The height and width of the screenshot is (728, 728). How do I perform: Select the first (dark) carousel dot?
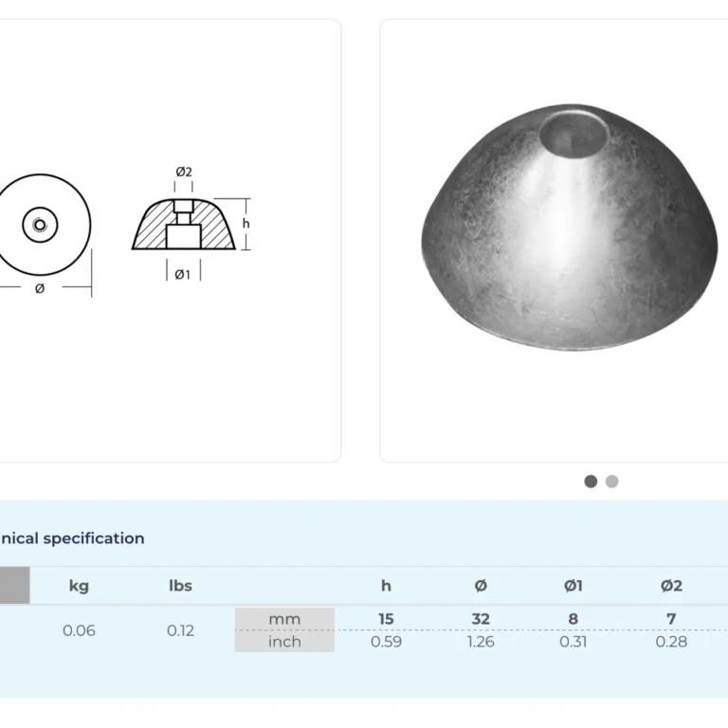click(591, 482)
